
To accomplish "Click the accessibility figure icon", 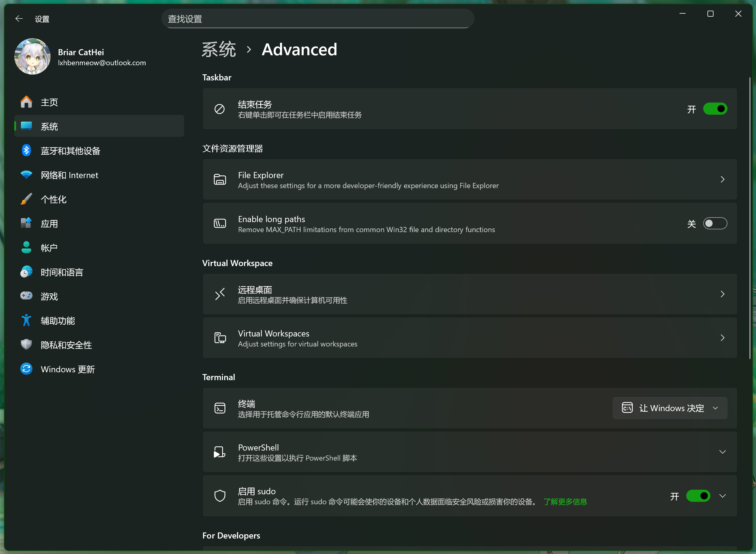I will [x=26, y=321].
